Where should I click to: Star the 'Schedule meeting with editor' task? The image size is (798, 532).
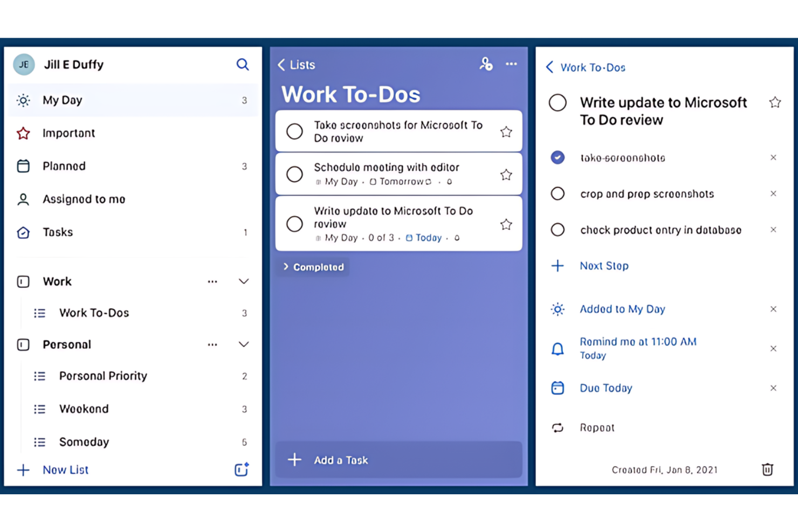(506, 175)
